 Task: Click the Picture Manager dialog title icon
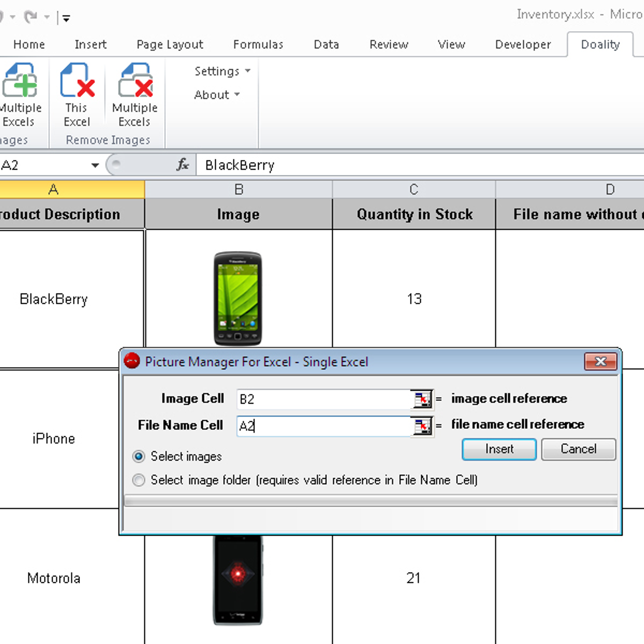coord(131,361)
